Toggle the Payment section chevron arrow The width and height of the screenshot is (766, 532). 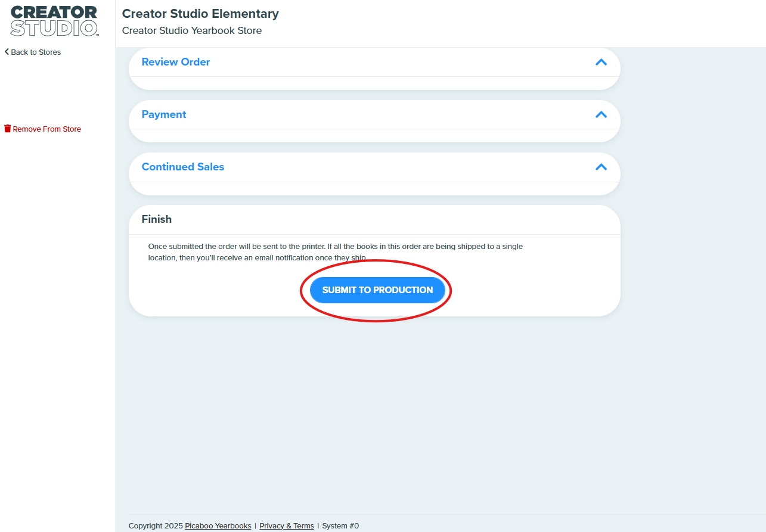(601, 114)
